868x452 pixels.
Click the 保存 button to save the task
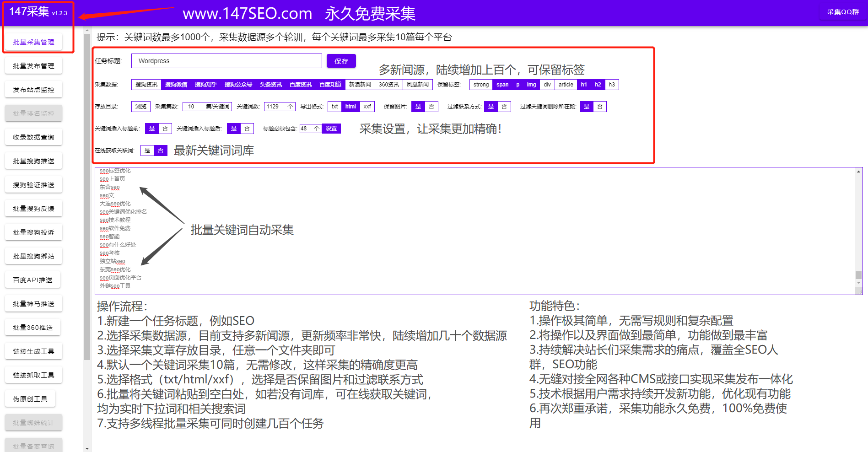click(341, 61)
